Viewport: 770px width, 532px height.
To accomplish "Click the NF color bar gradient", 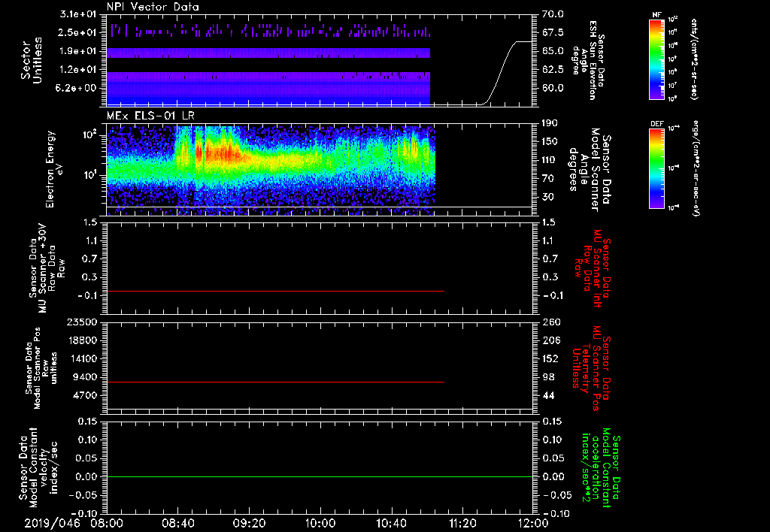I will point(656,59).
